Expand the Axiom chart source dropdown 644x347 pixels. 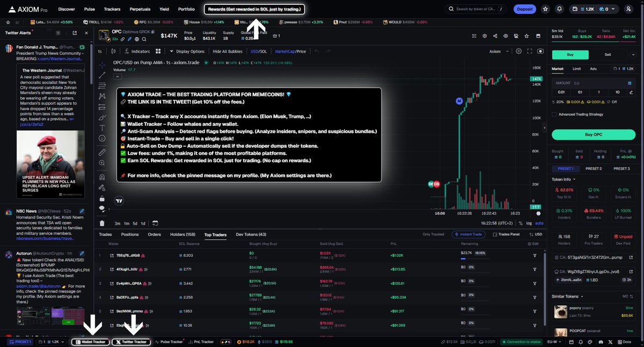[499, 52]
